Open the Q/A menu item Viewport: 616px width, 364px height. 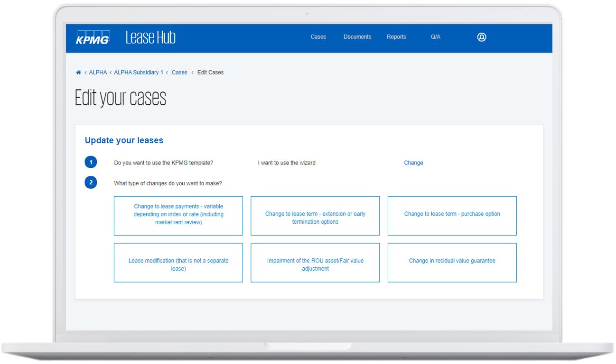pos(435,37)
